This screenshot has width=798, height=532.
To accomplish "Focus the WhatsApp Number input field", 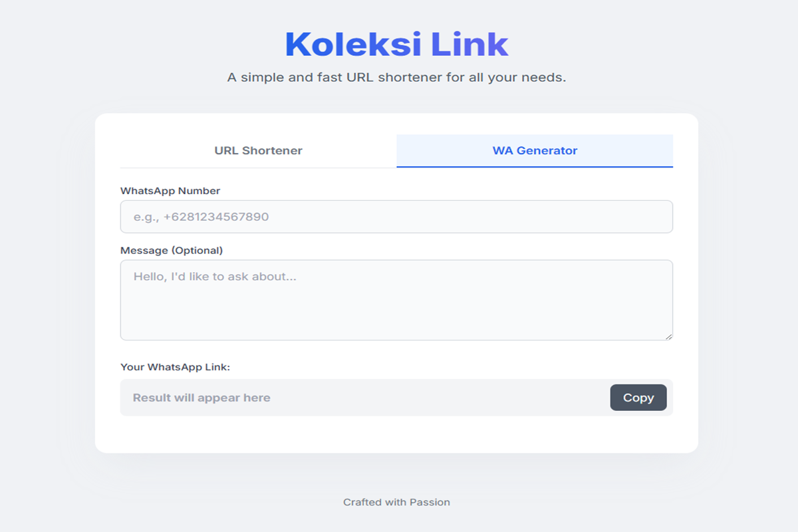I will tap(396, 217).
